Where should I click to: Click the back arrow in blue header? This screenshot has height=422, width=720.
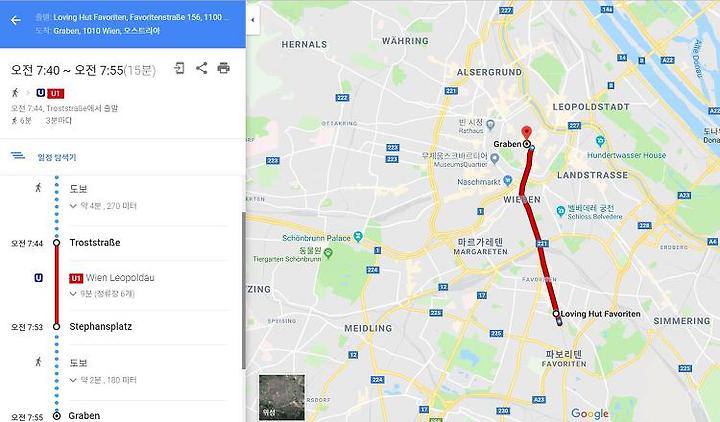(16, 20)
